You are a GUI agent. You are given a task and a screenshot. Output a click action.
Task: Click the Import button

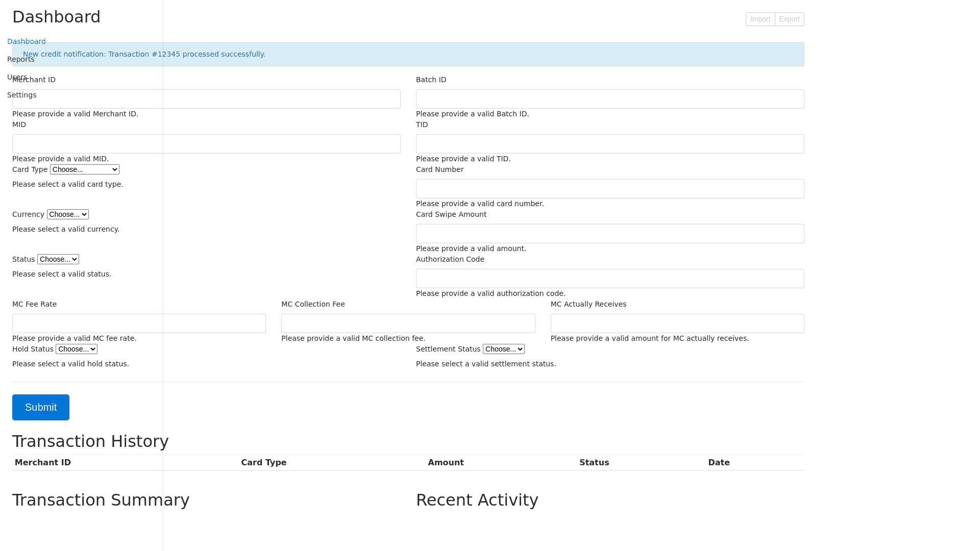coord(760,19)
